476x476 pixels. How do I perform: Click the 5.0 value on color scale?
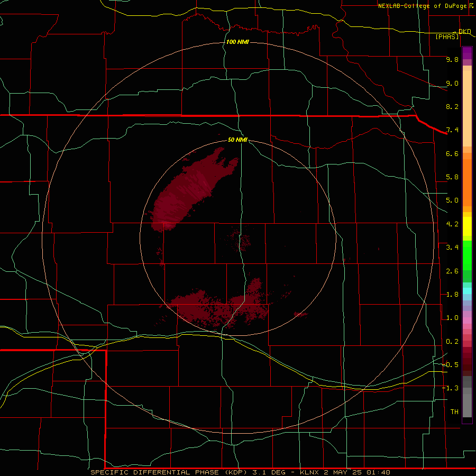(x=452, y=200)
